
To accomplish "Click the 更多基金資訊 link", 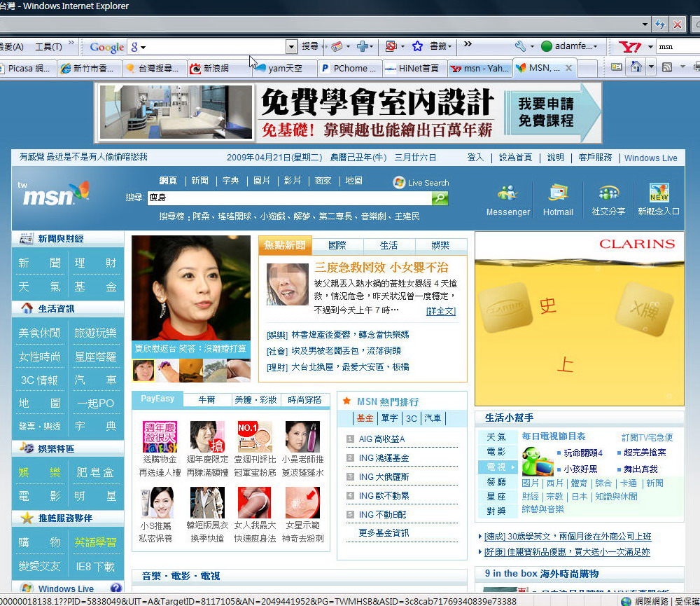I will pyautogui.click(x=384, y=532).
